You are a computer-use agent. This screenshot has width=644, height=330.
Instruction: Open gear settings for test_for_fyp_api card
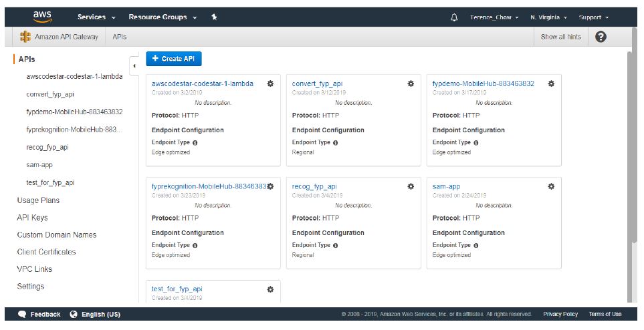[270, 289]
